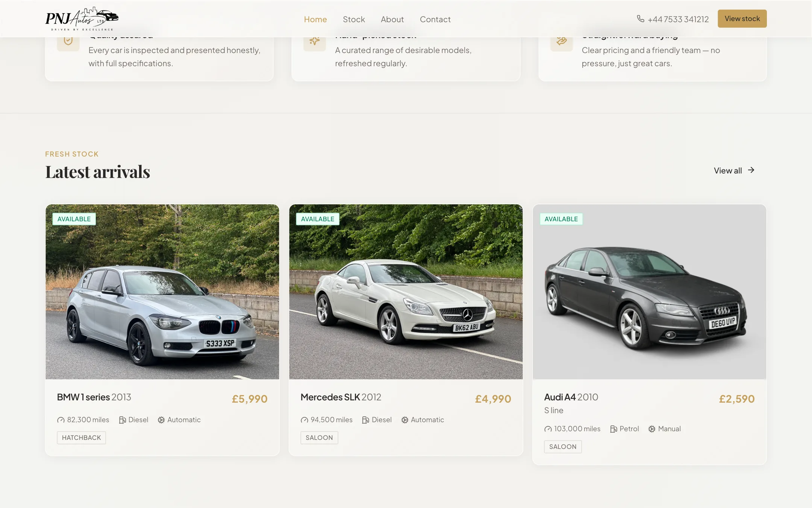Screen dimensions: 812x508
Task: Click the SALOON tag on Mercedes card
Action: pyautogui.click(x=319, y=438)
